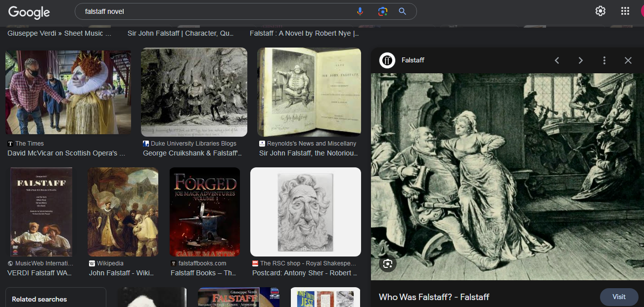Click the Google logo
Viewport: 644px width, 307px height.
pyautogui.click(x=29, y=12)
